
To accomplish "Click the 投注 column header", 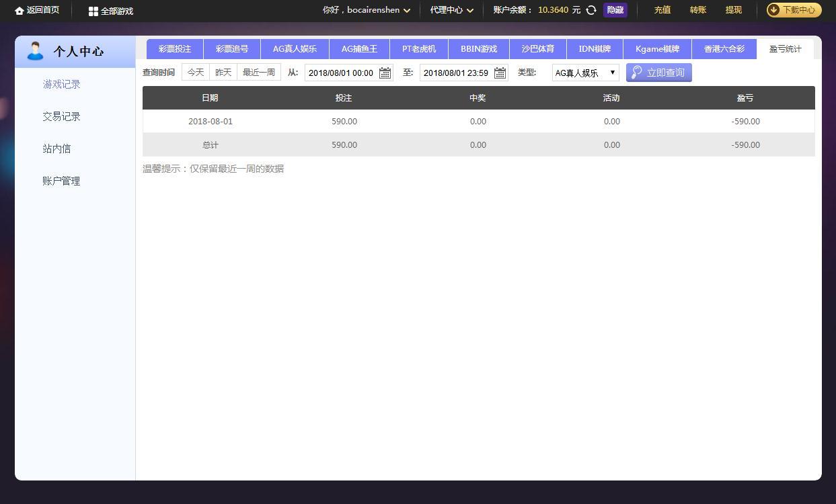I will coord(344,98).
